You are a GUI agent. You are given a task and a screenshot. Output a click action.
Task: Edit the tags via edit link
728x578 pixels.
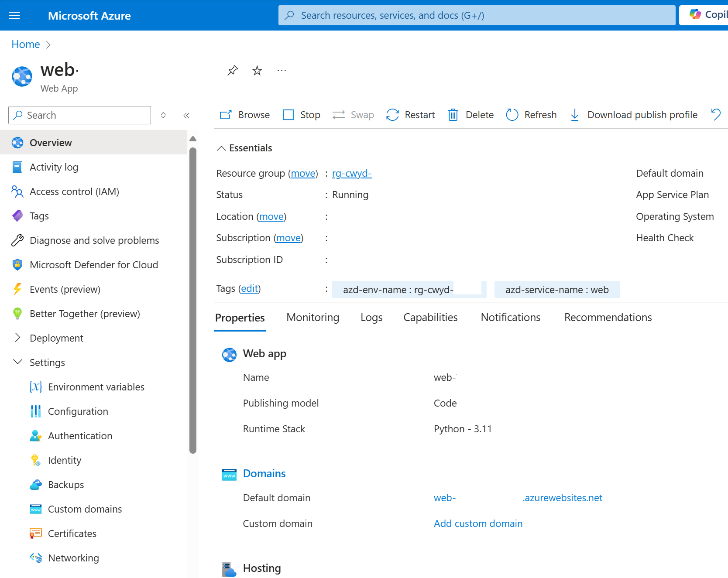250,289
